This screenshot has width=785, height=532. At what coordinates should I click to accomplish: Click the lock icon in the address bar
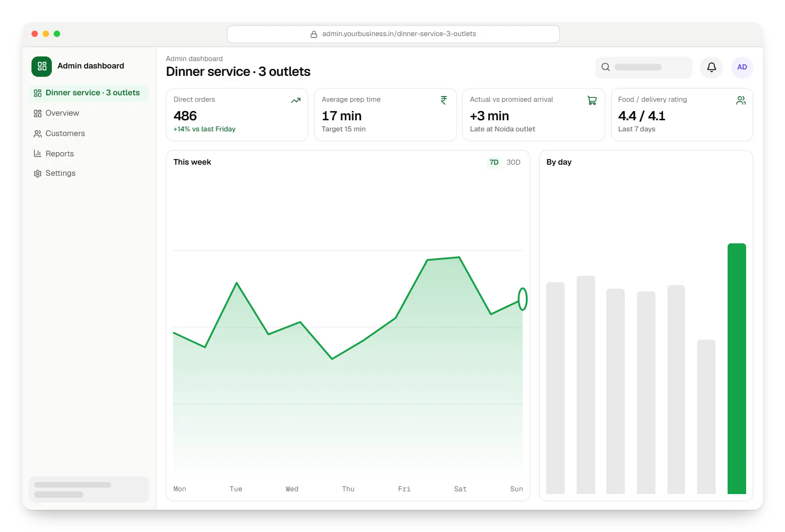tap(314, 34)
